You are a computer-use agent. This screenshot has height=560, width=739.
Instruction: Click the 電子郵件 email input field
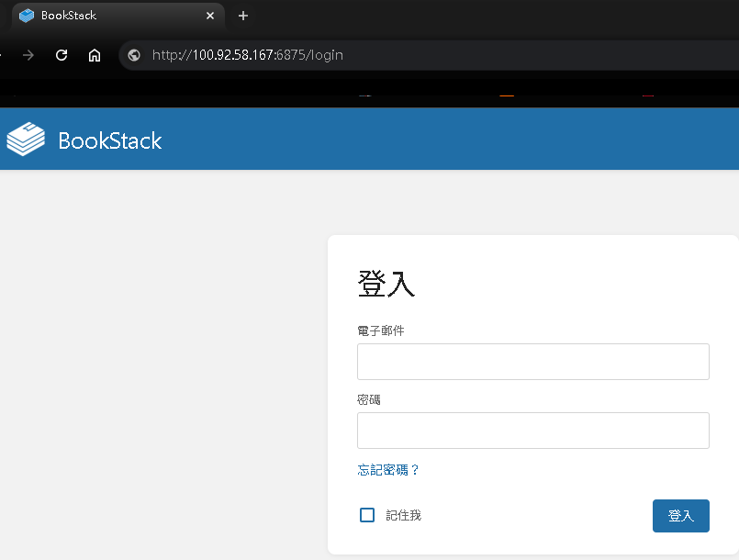[532, 362]
